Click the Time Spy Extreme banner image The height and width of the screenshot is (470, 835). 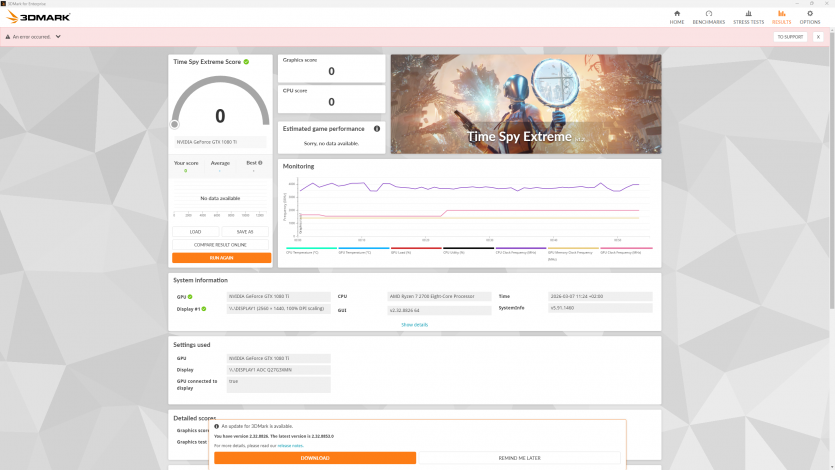(x=525, y=104)
